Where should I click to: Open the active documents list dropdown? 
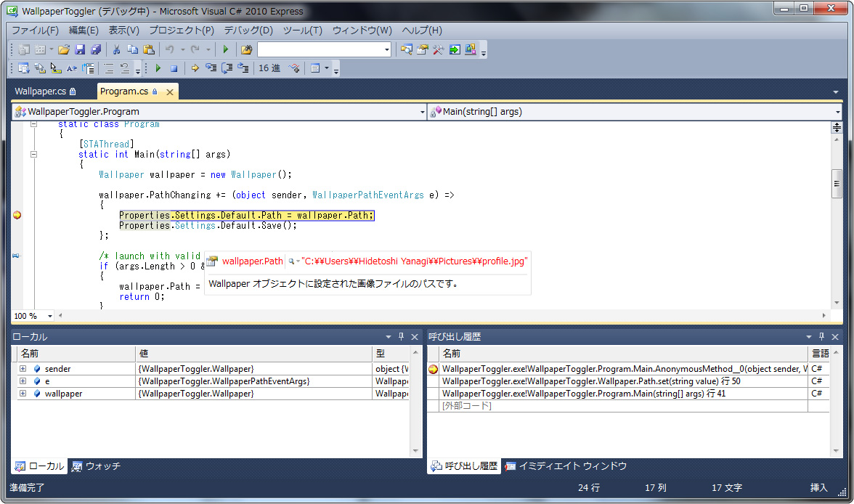tap(836, 92)
